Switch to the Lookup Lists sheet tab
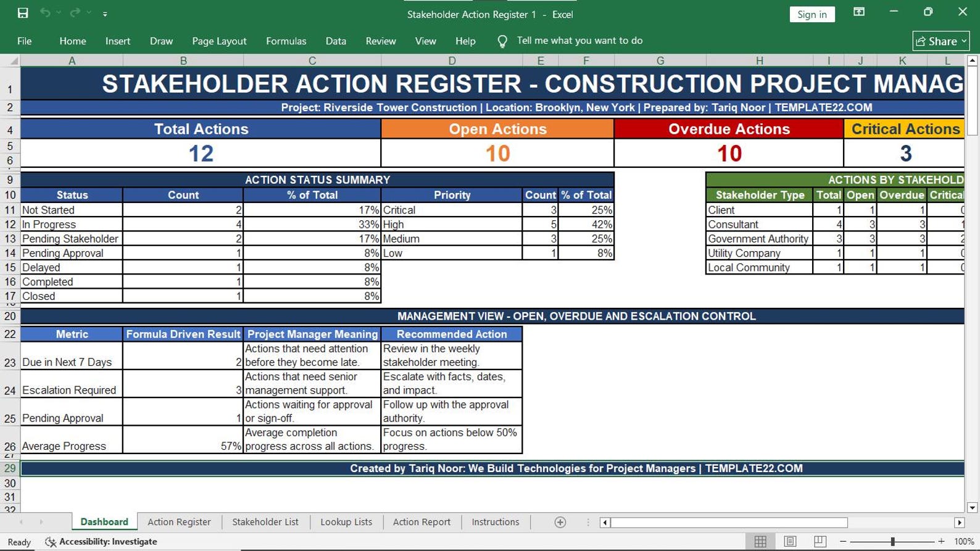This screenshot has height=551, width=980. pos(346,522)
